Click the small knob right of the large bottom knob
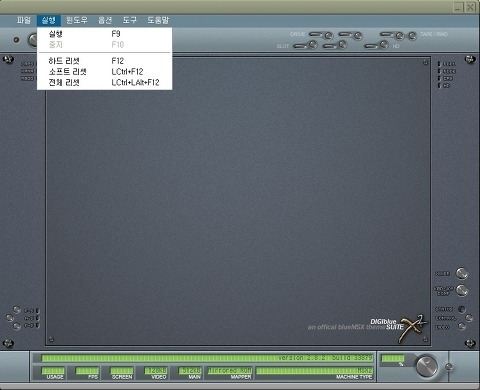 point(449,367)
